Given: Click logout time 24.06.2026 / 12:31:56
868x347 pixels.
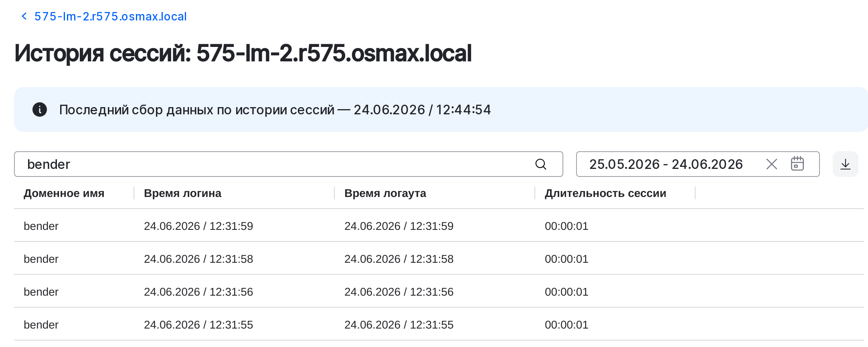Looking at the screenshot, I should [x=399, y=292].
